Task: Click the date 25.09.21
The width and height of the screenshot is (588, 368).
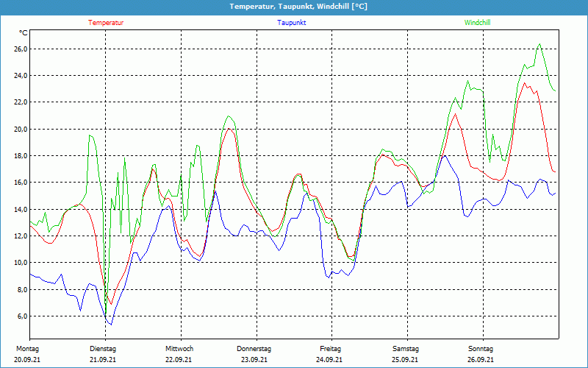Action: pos(405,360)
